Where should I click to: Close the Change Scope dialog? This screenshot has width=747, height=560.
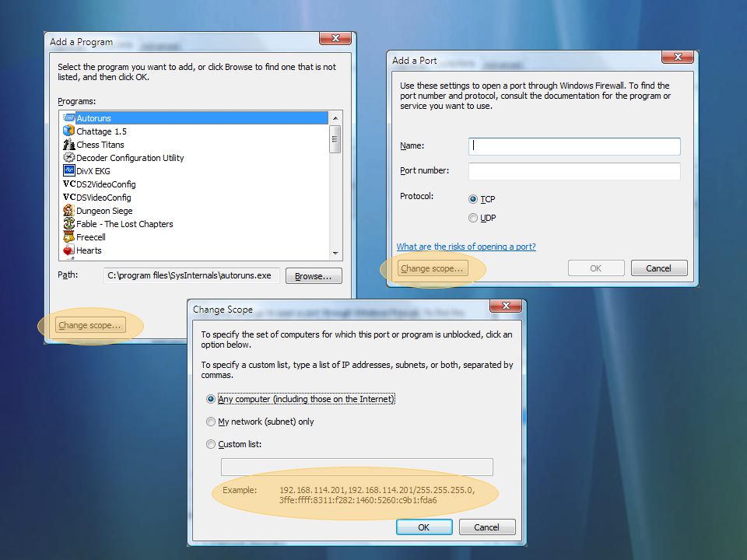click(506, 306)
